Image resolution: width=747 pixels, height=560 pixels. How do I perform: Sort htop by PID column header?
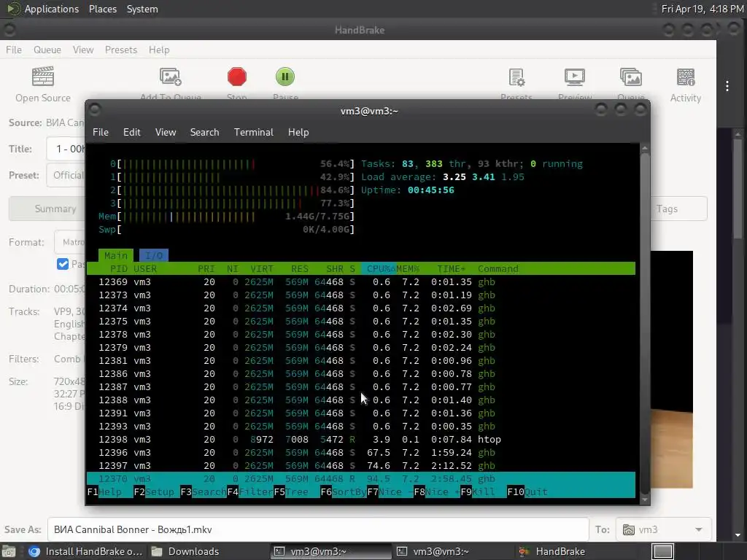pos(119,268)
